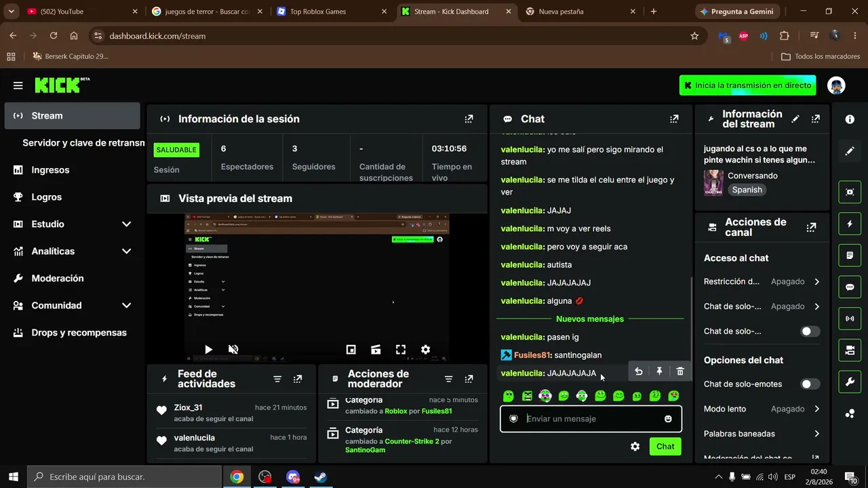Open the Counter-Strike 2 category link
This screenshot has height=488, width=868.
tap(412, 441)
